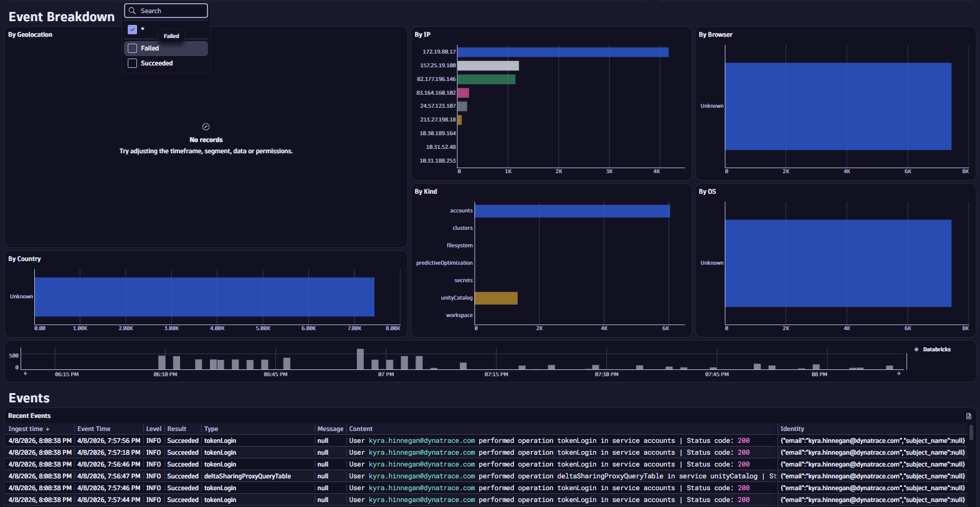Select the pink 83.164.160.102 bar
Viewport: 980px width, 507px height.
463,93
